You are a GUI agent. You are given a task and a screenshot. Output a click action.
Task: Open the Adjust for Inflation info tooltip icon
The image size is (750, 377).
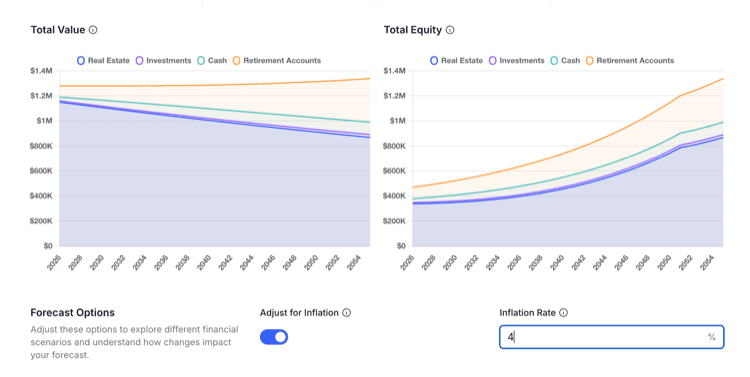pos(347,312)
